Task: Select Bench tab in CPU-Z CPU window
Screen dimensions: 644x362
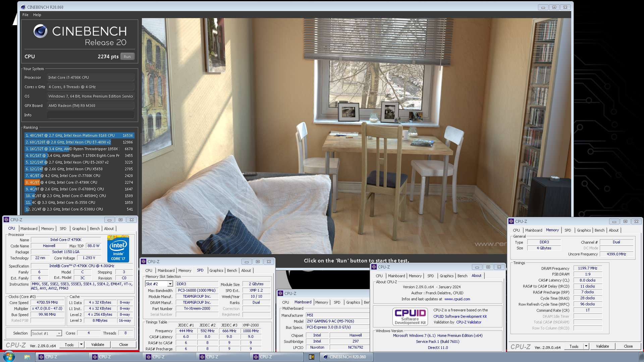Action: click(95, 229)
